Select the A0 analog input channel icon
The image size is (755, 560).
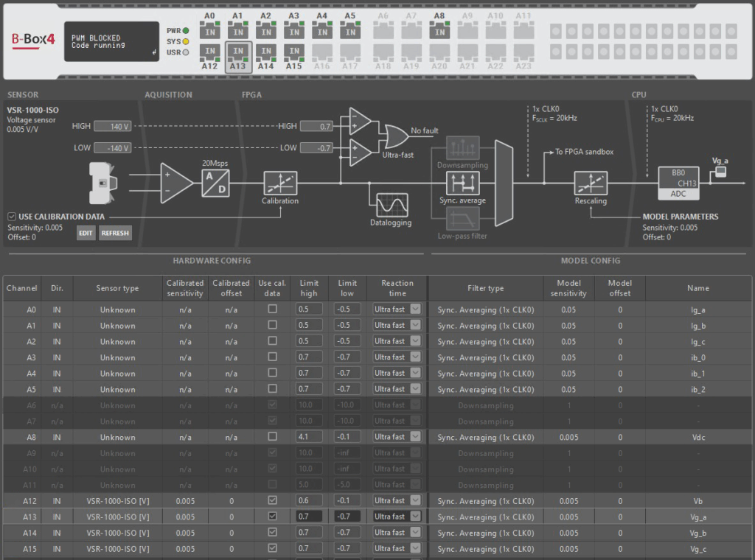coord(209,32)
